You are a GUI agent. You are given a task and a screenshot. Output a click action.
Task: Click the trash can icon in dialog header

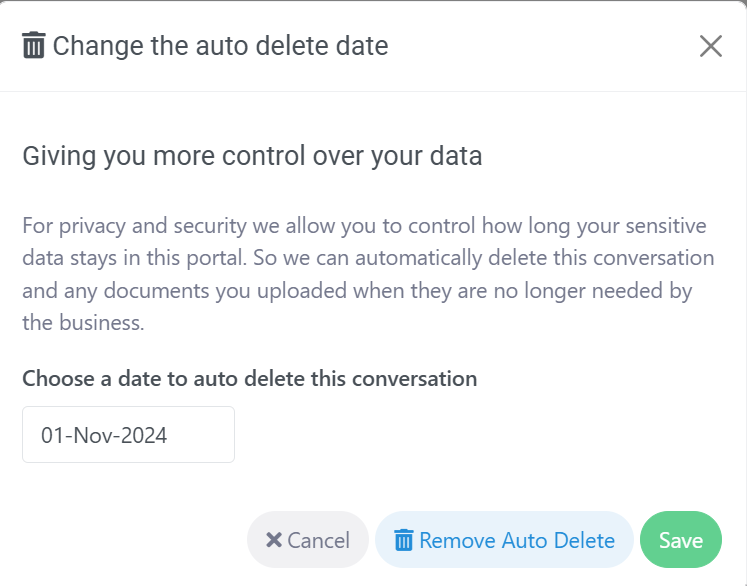34,45
